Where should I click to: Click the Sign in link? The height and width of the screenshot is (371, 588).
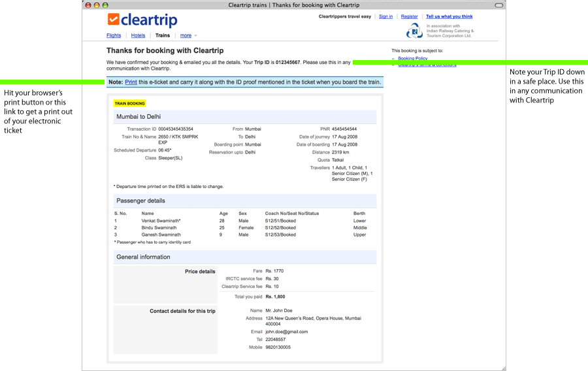coord(385,16)
